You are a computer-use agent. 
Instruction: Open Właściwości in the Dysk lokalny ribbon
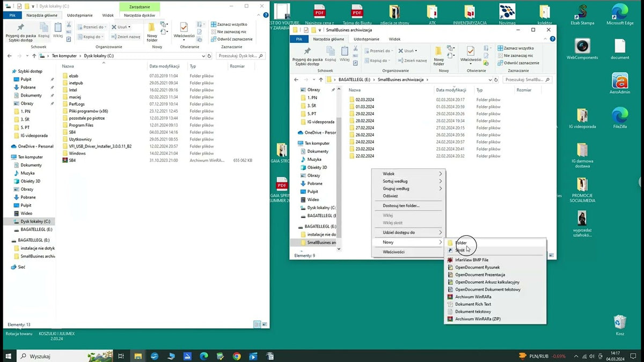tap(184, 31)
